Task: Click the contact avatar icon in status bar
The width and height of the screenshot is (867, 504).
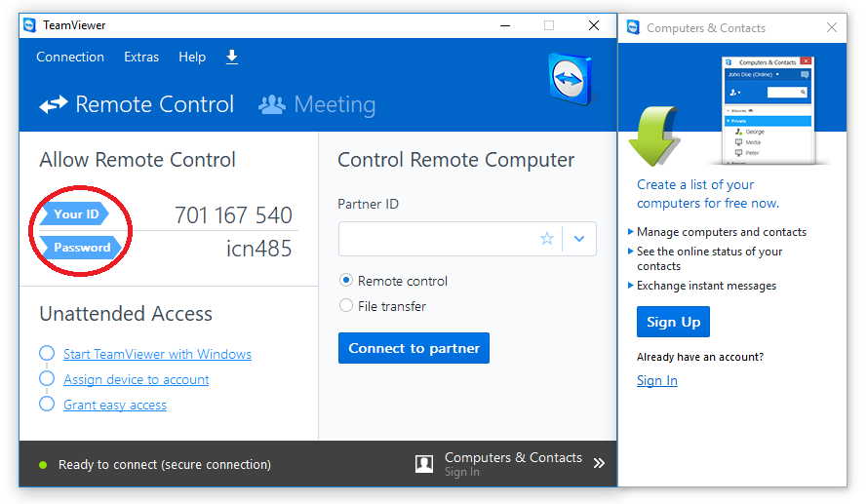Action: pyautogui.click(x=424, y=464)
